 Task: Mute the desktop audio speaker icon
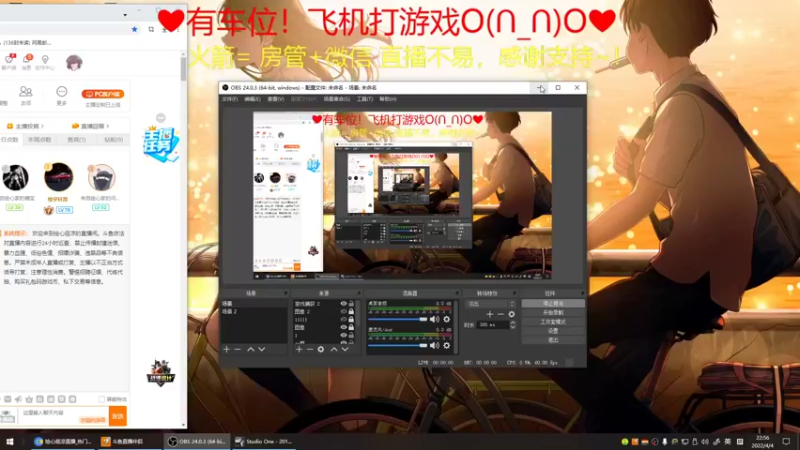click(434, 319)
